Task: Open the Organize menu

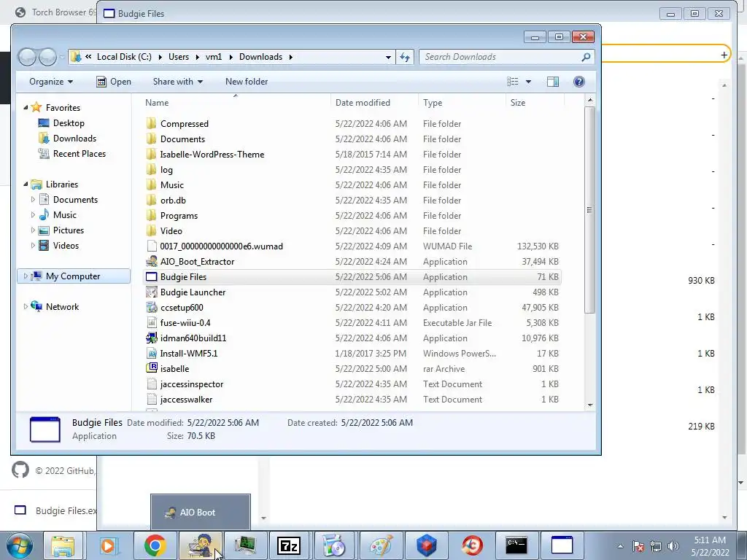Action: pos(51,82)
